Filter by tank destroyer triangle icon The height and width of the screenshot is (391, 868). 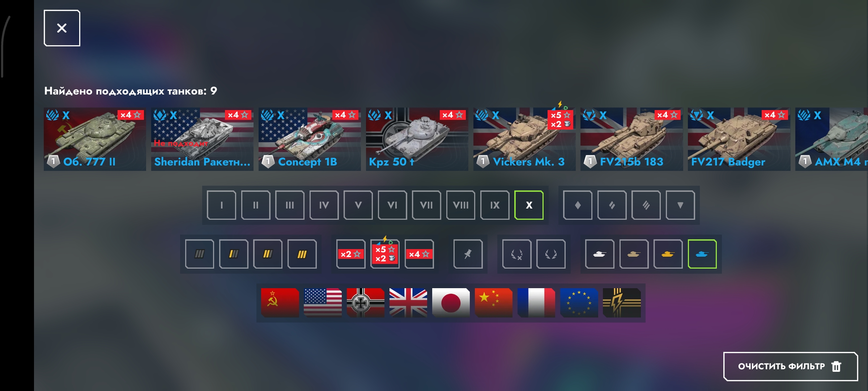(680, 205)
